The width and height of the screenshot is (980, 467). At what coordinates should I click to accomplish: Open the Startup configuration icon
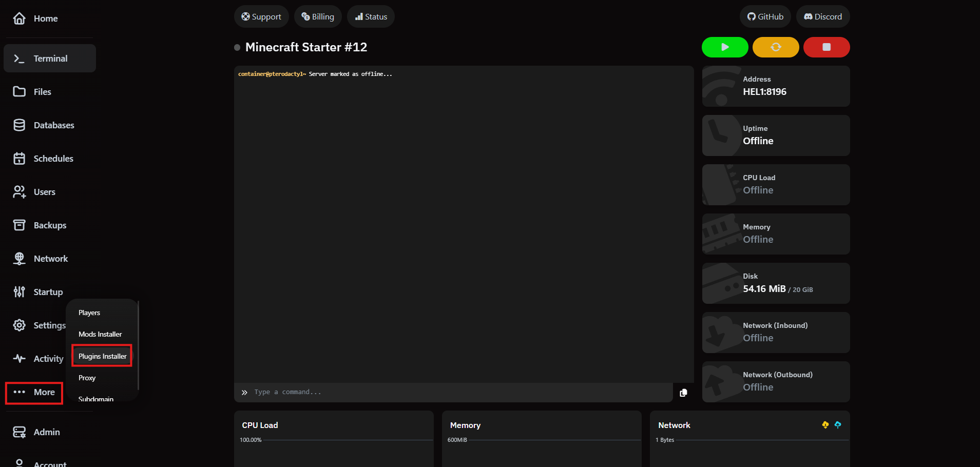pyautogui.click(x=19, y=291)
